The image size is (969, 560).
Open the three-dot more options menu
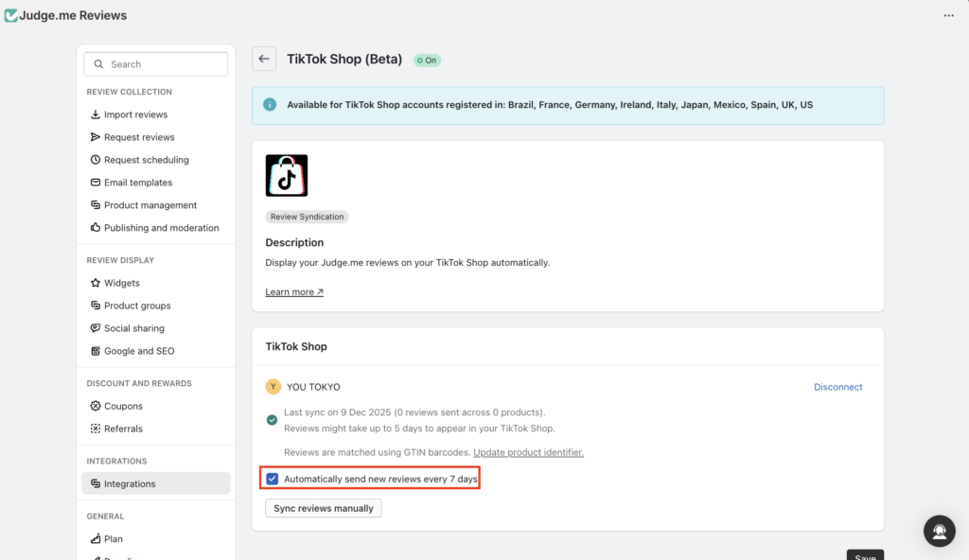tap(949, 16)
